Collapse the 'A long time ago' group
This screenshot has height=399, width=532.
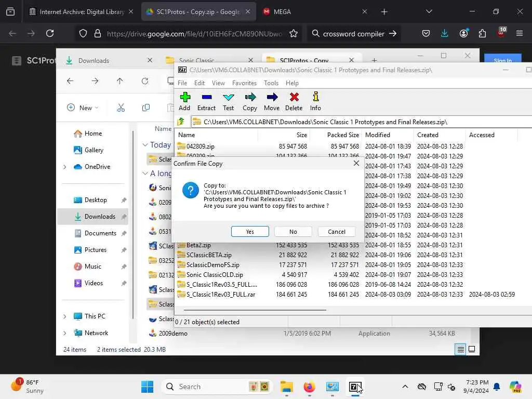[x=145, y=173]
